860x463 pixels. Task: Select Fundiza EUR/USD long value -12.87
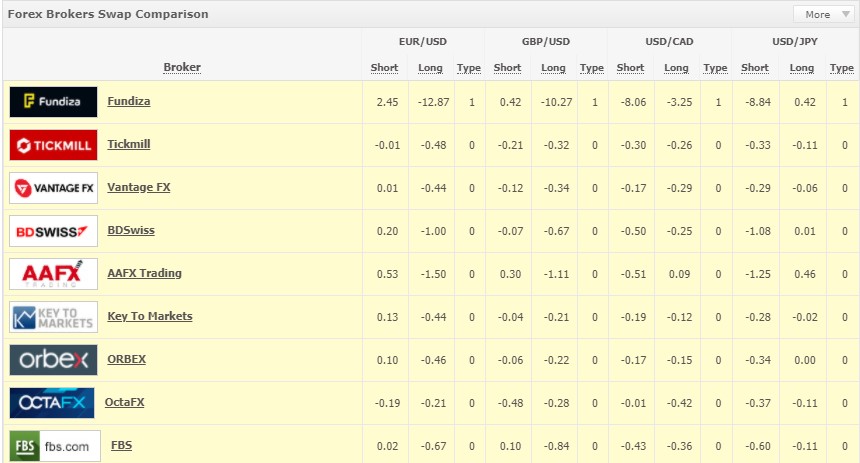(x=433, y=102)
